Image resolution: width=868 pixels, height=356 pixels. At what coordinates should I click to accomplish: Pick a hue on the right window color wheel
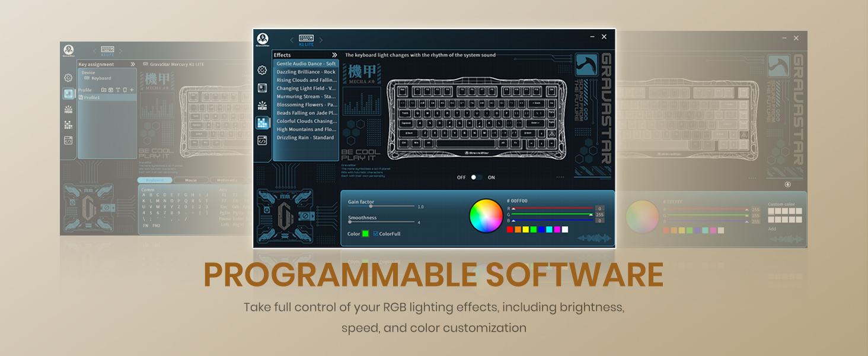click(643, 217)
